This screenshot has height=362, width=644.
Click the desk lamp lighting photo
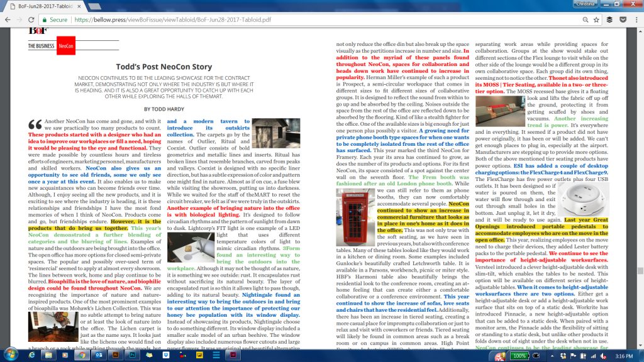(x=191, y=248)
